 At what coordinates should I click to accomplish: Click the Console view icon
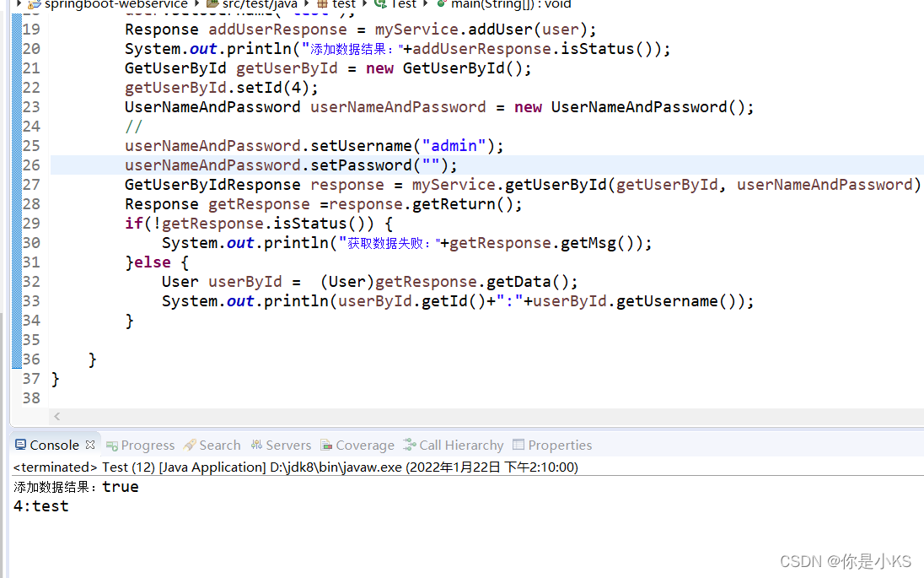(x=20, y=445)
